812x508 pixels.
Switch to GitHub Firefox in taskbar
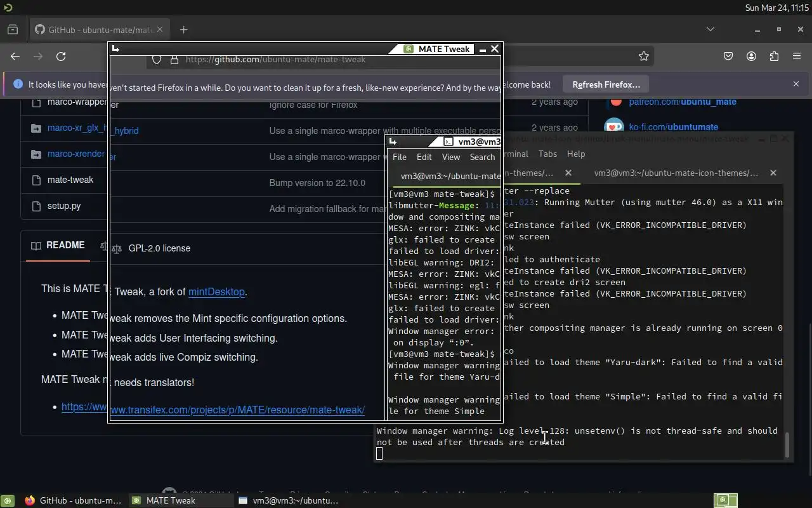(73, 500)
